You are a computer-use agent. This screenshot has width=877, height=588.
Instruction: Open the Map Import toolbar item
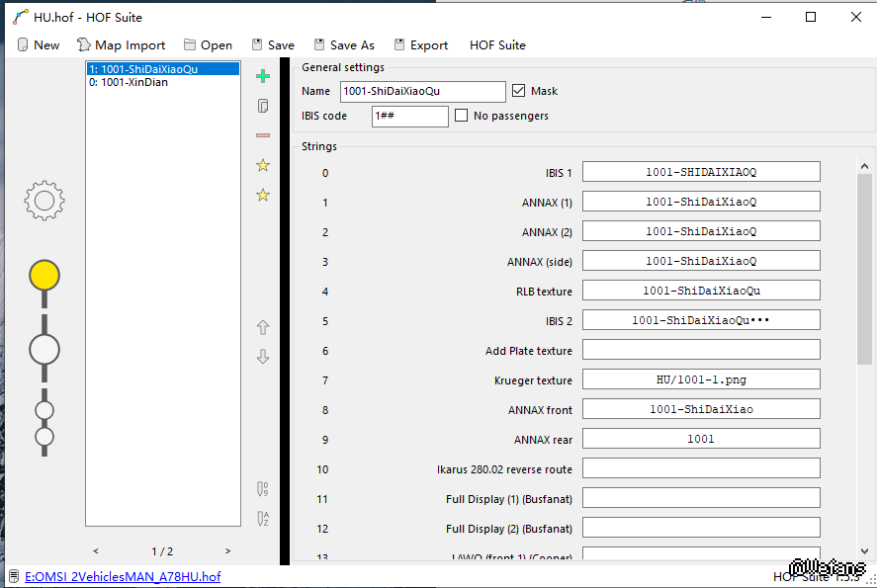click(121, 45)
